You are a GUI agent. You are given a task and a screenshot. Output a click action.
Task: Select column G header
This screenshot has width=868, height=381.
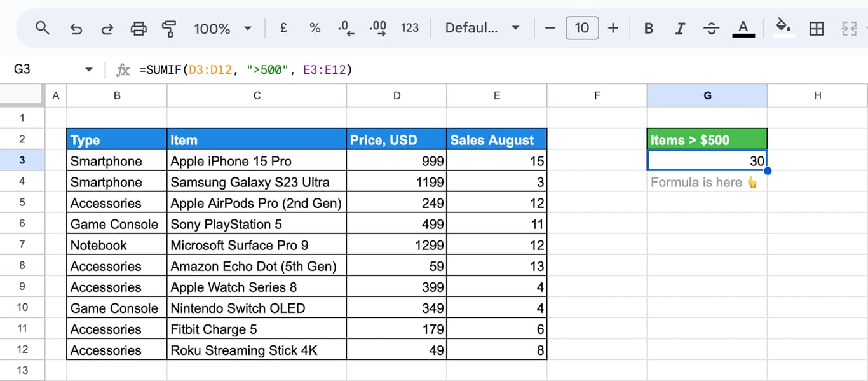tap(707, 95)
